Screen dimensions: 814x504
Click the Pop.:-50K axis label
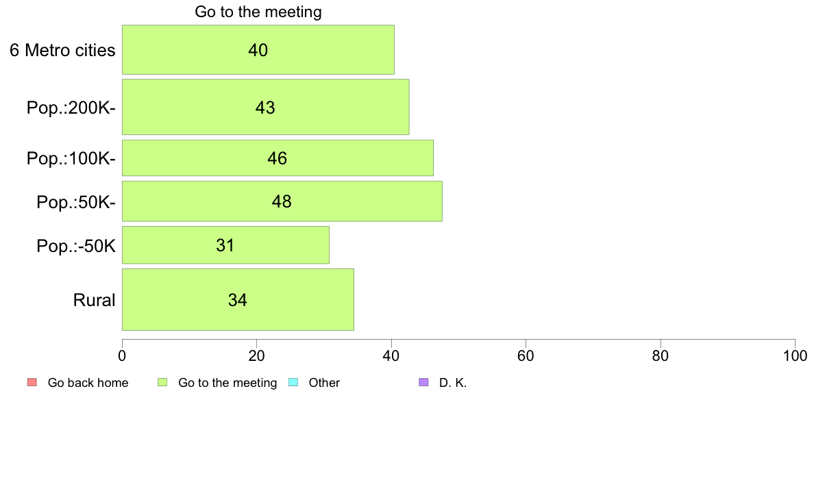coord(76,246)
